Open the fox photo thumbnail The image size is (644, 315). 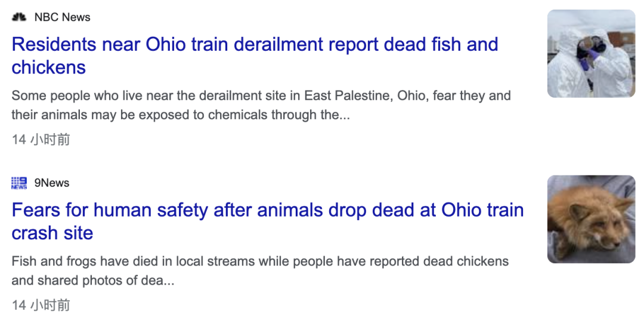(591, 219)
